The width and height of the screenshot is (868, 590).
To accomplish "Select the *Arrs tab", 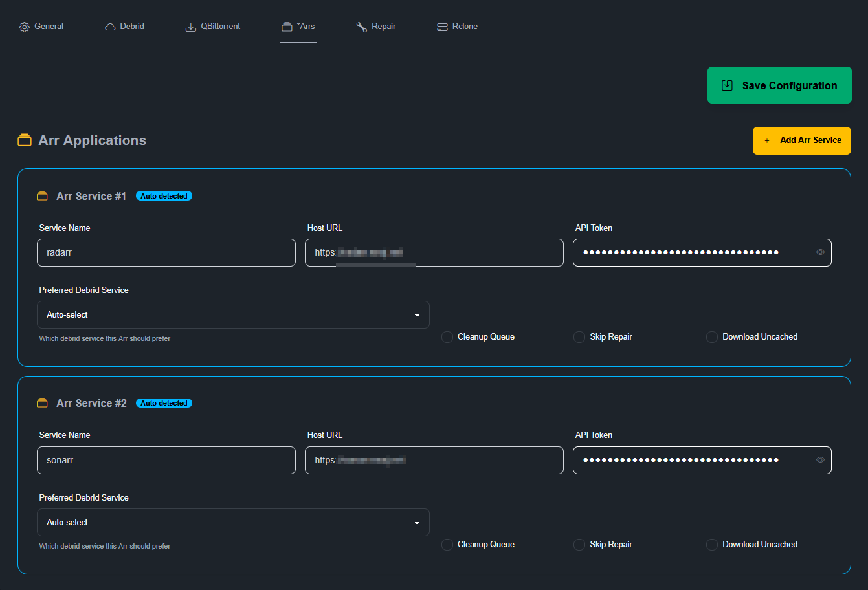I will click(x=298, y=27).
